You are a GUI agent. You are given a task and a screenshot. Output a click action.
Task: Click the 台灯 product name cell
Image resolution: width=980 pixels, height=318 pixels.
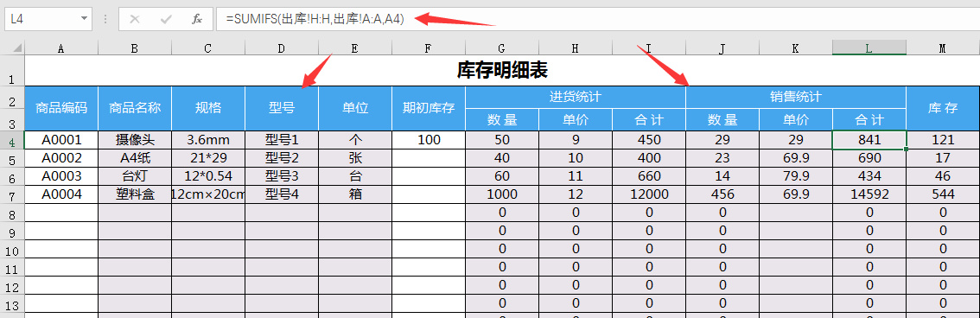pyautogui.click(x=134, y=176)
